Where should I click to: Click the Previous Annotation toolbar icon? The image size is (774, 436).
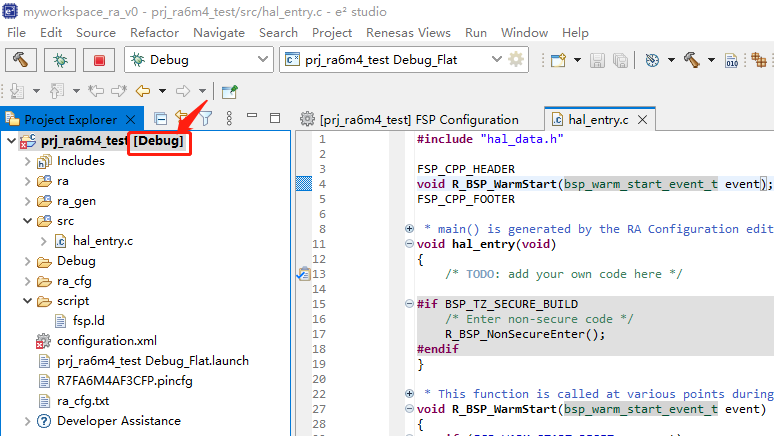point(57,91)
